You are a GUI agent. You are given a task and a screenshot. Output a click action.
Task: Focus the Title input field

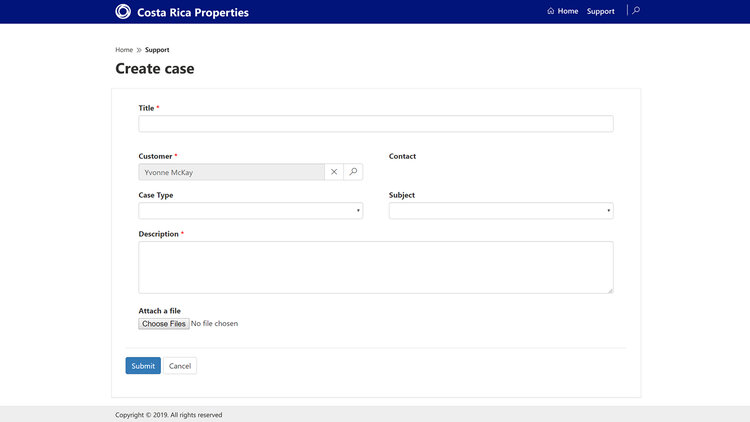pos(376,124)
